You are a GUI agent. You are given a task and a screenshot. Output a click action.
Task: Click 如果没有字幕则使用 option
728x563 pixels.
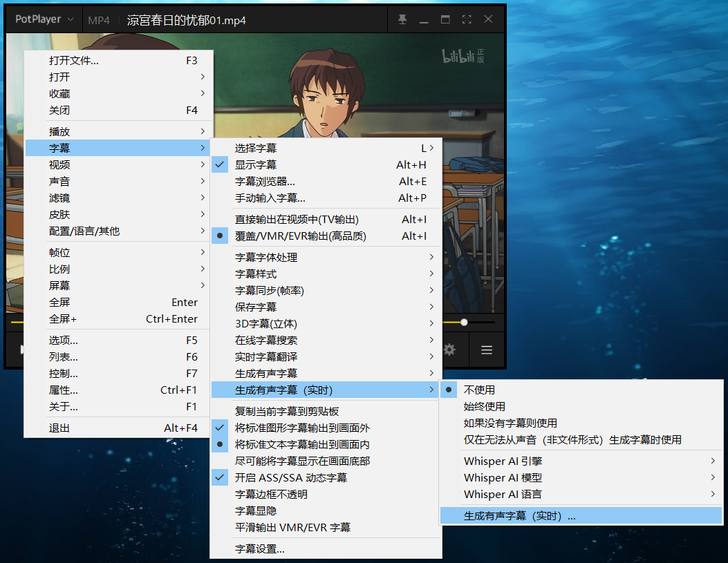pyautogui.click(x=510, y=423)
